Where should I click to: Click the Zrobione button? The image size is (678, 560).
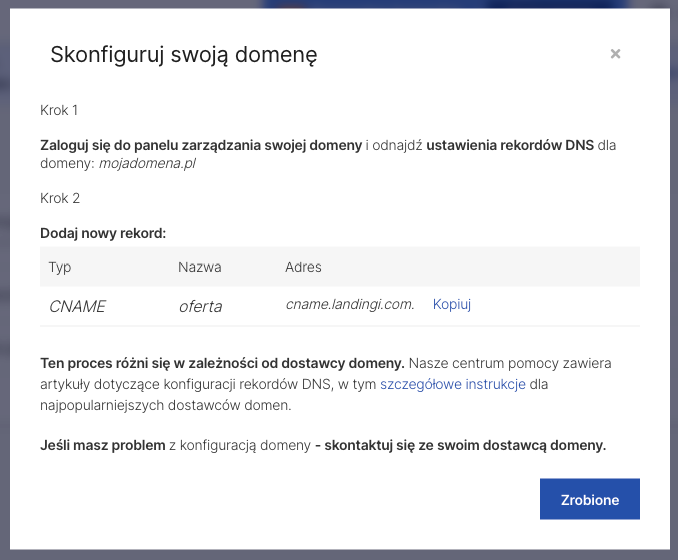pos(590,499)
